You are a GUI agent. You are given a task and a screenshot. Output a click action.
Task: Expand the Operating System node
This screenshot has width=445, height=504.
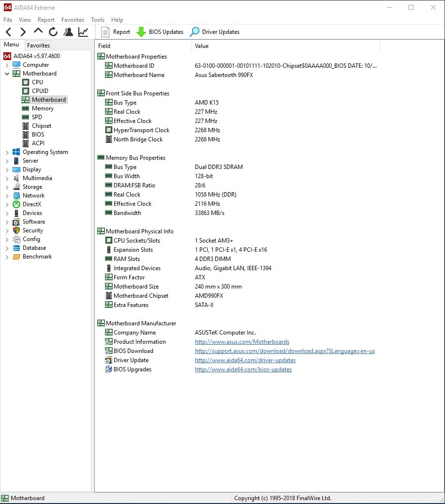click(7, 152)
